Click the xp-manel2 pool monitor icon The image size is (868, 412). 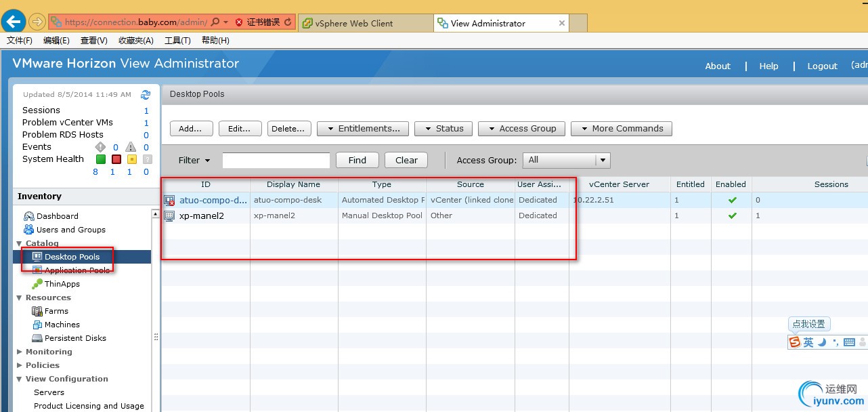[x=170, y=215]
